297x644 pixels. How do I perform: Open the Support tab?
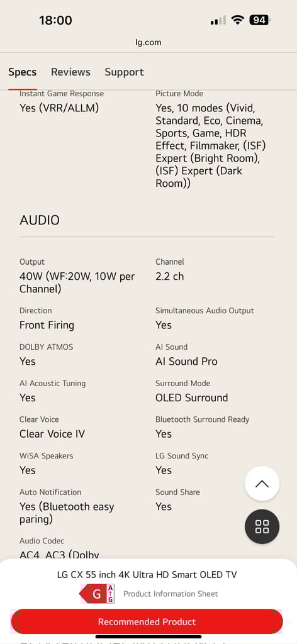pyautogui.click(x=124, y=72)
